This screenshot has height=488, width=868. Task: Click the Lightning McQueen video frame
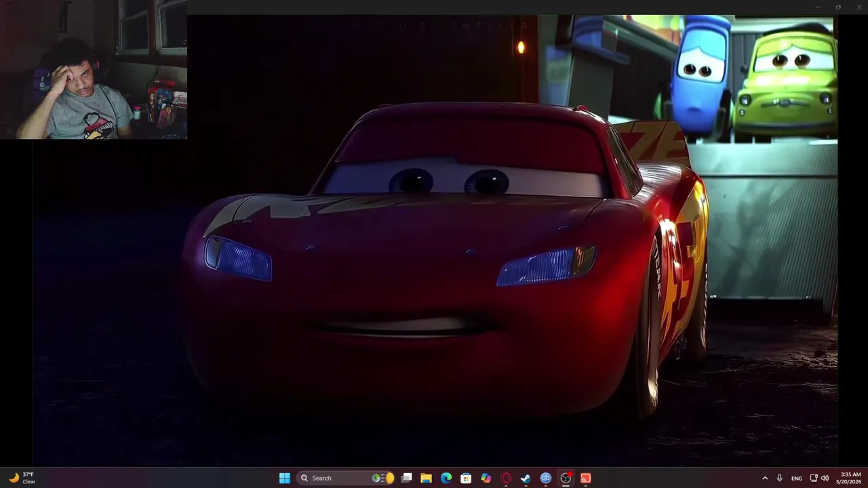(434, 241)
